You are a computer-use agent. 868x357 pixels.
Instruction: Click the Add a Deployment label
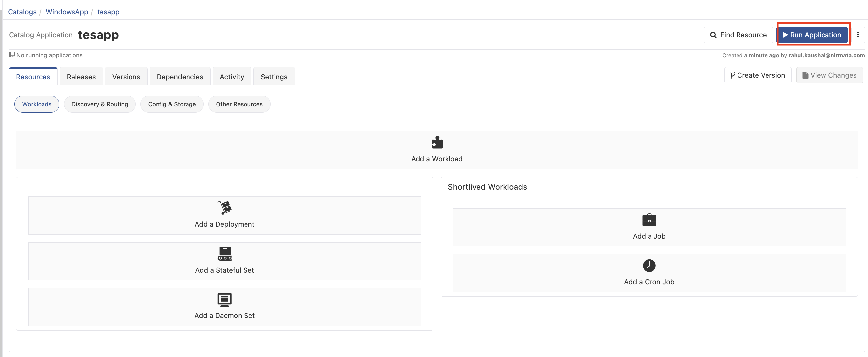coord(224,224)
